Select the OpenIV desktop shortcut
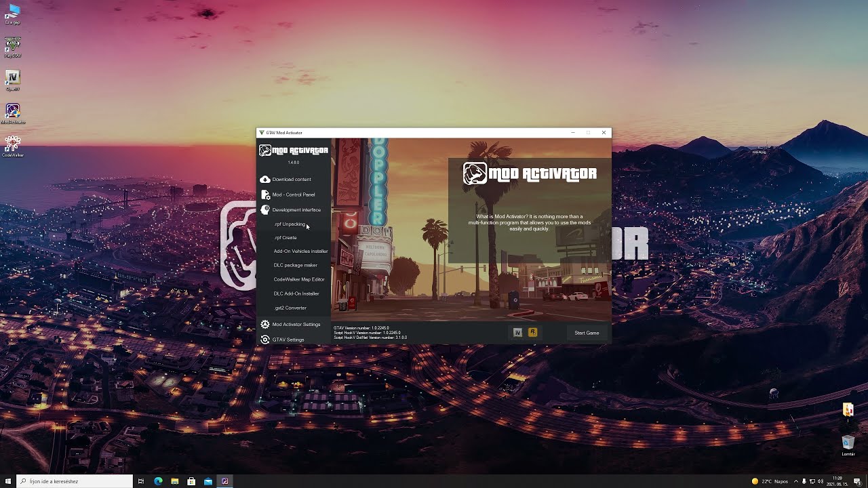Viewport: 868px width, 488px height. click(12, 80)
